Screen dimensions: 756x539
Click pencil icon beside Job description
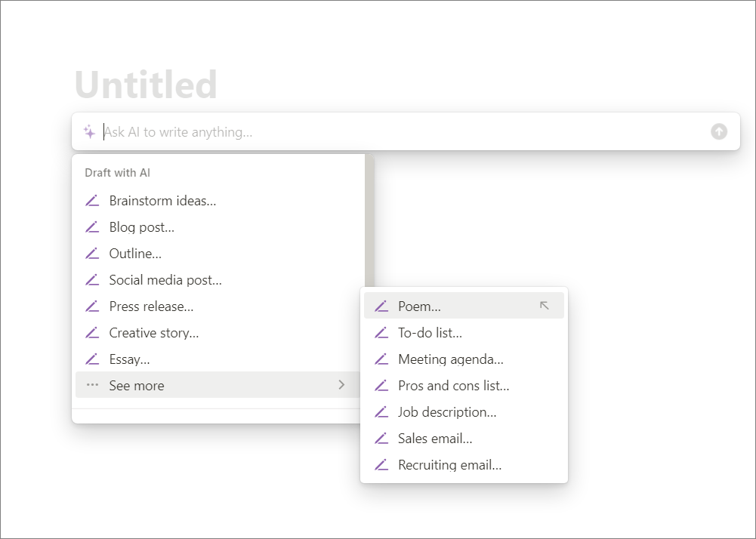pos(381,412)
